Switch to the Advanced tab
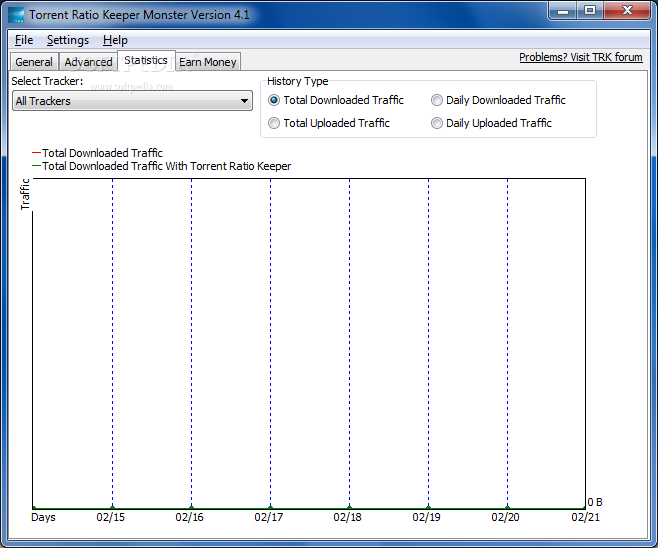The width and height of the screenshot is (658, 548). point(89,62)
